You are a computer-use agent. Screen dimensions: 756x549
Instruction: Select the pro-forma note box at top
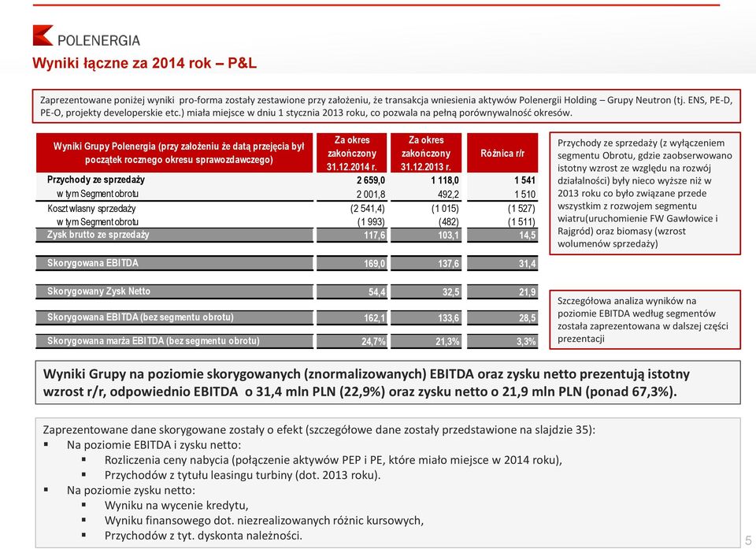[x=386, y=106]
